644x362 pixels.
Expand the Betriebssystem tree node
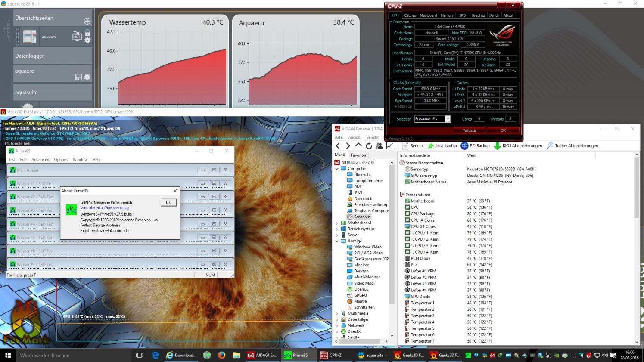coord(337,229)
